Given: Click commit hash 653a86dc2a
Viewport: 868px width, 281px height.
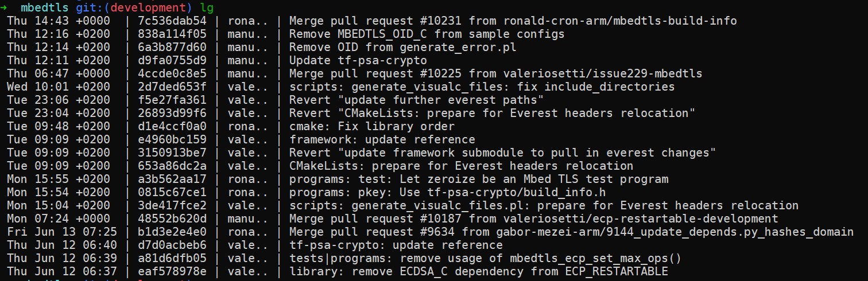Looking at the screenshot, I should [x=172, y=166].
